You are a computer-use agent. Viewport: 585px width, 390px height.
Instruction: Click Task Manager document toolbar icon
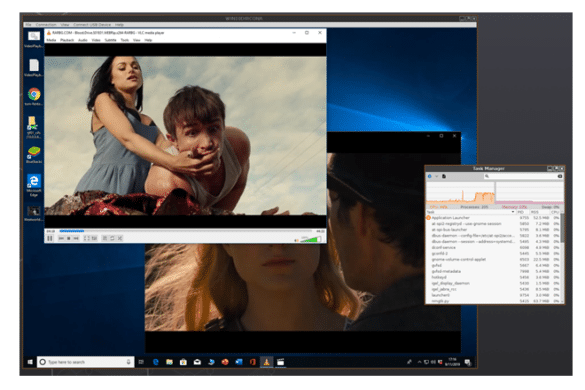click(x=444, y=176)
